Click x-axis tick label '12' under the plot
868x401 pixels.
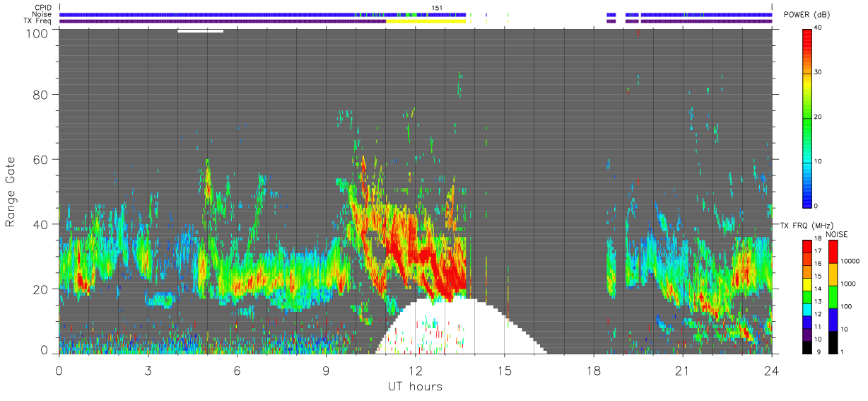[x=415, y=371]
